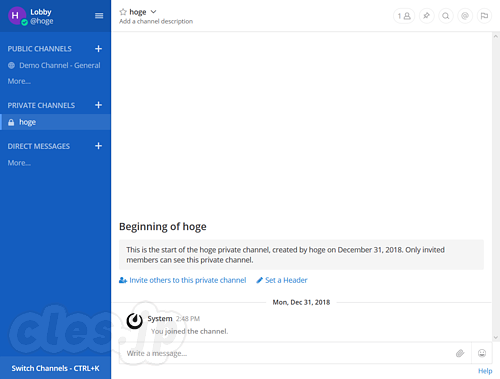
Task: Open the search icon
Action: click(446, 16)
